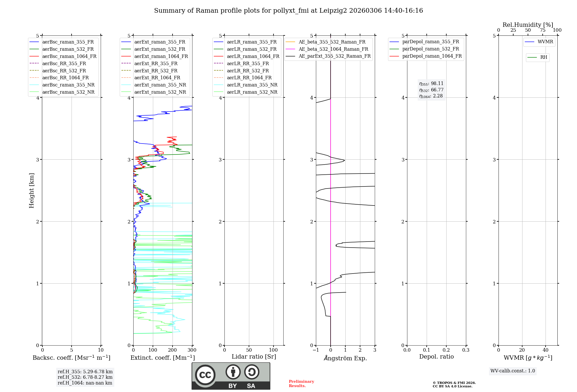Click the Summary of Raman profile plots title
The width and height of the screenshot is (577, 392).
tap(288, 11)
